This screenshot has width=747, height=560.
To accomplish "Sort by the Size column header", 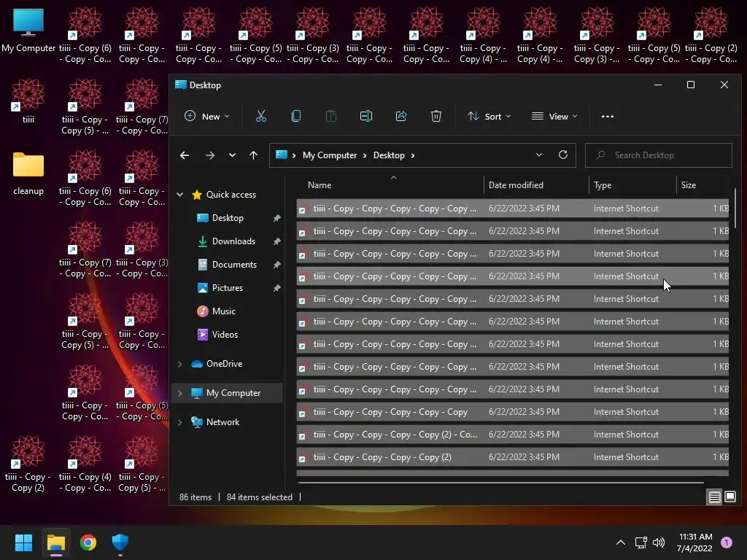I will 703,185.
